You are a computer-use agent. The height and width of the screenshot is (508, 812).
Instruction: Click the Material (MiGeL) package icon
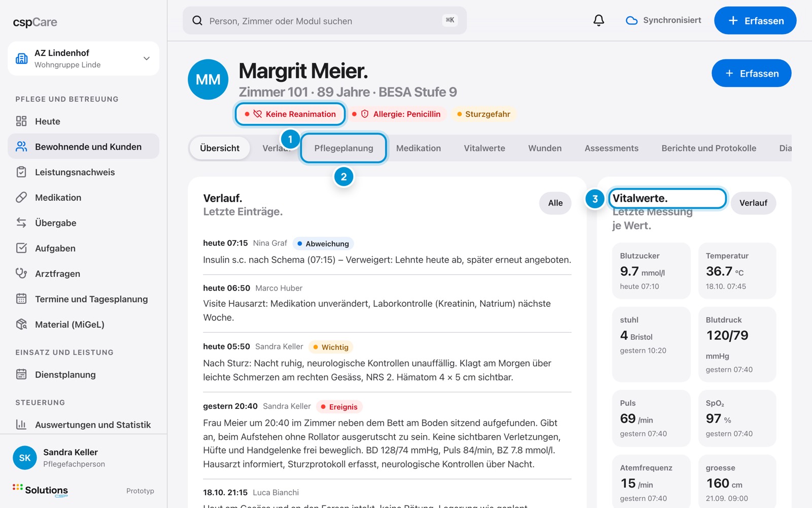point(21,324)
